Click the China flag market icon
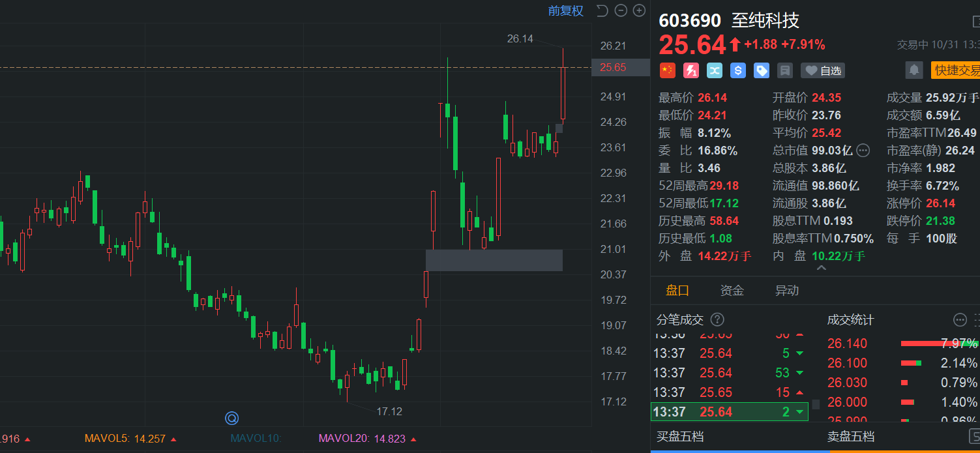The image size is (980, 453). pyautogui.click(x=667, y=70)
